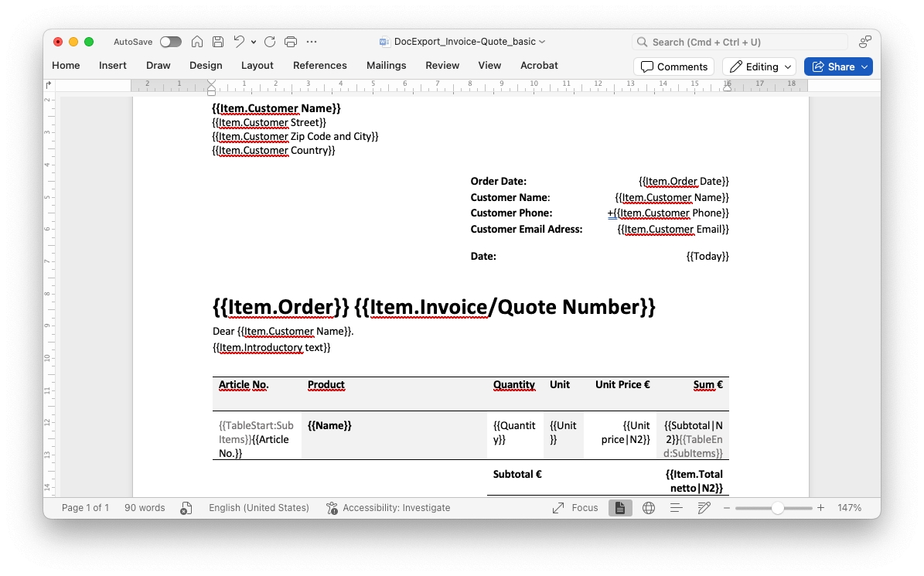The height and width of the screenshot is (576, 924).
Task: Print the document with the printer icon
Action: coord(291,42)
